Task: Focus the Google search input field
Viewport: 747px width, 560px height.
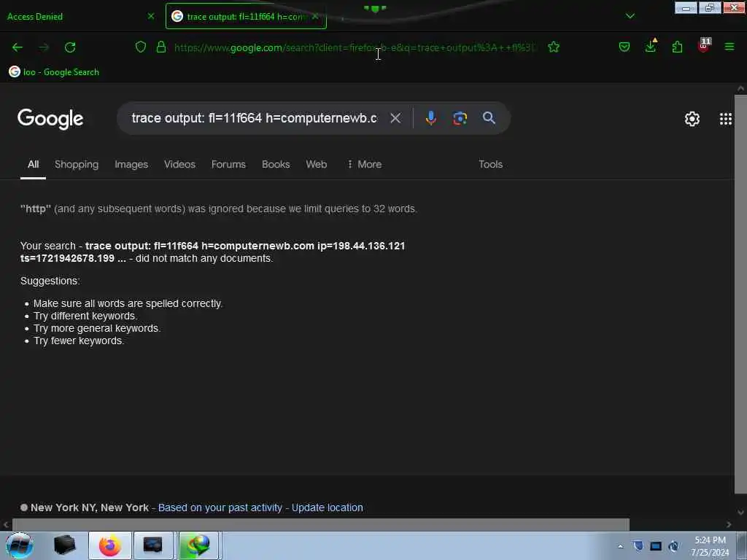Action: point(254,118)
